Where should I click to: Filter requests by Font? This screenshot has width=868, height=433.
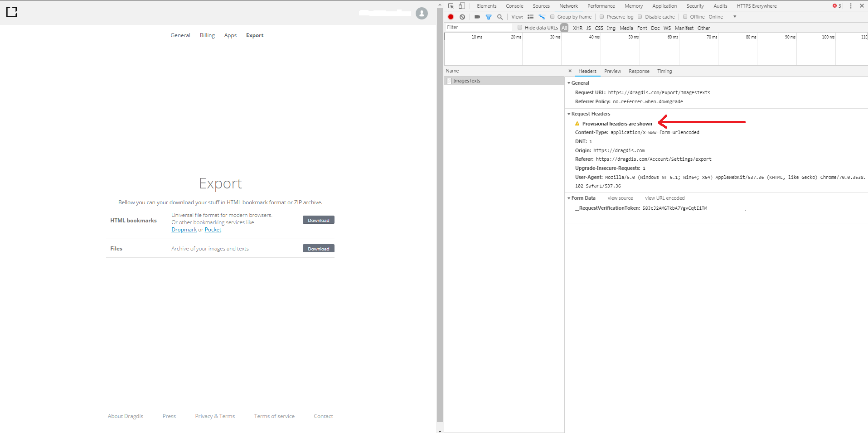click(642, 28)
